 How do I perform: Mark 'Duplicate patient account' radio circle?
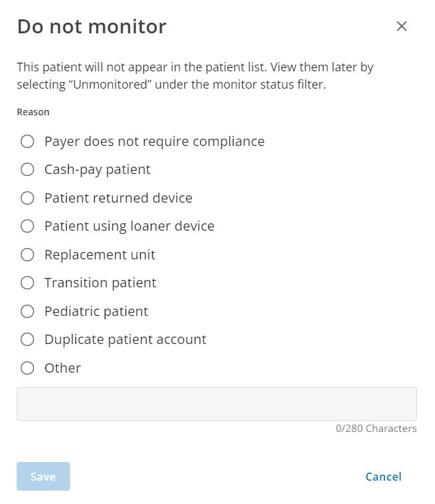tap(27, 339)
